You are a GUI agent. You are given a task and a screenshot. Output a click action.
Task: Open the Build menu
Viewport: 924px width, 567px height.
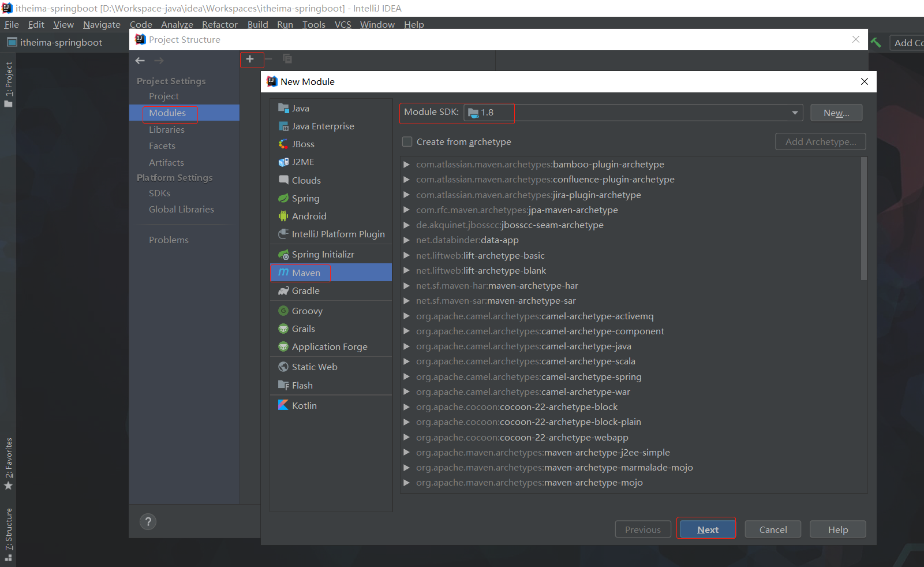point(258,24)
